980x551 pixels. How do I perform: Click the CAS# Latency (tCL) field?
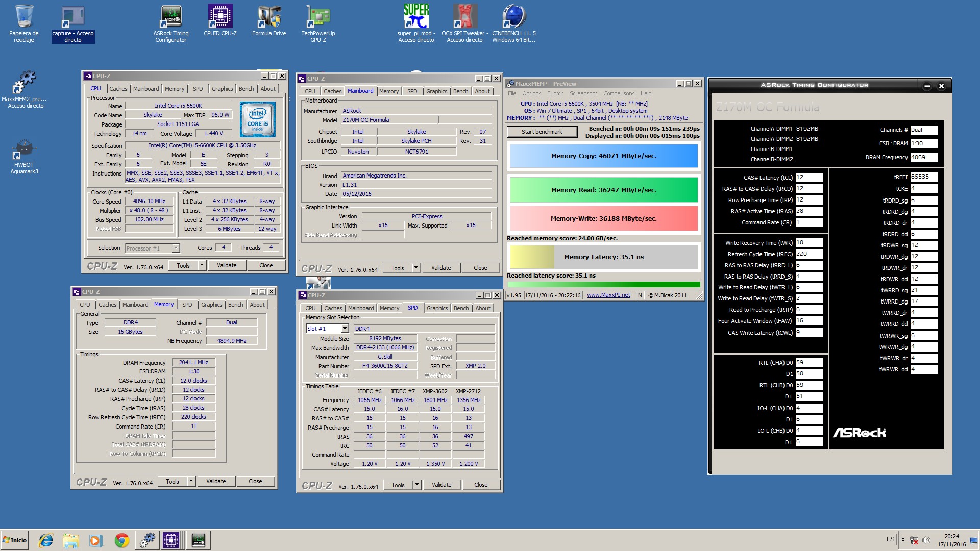click(809, 178)
